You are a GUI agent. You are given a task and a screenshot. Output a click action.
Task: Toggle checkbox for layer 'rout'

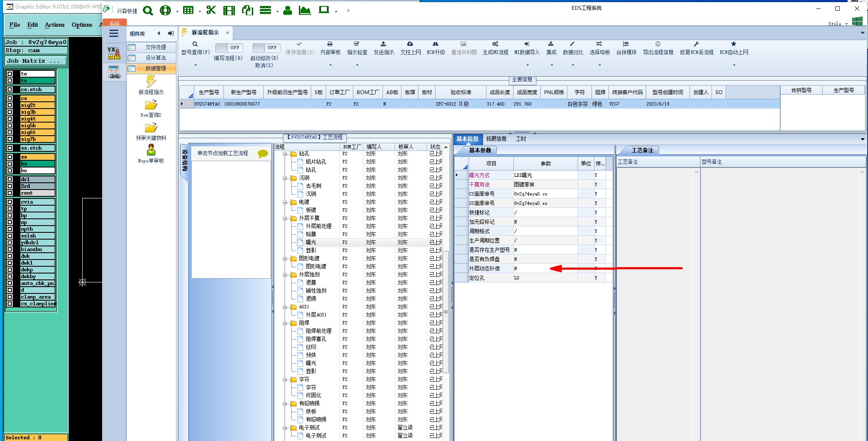[10, 193]
